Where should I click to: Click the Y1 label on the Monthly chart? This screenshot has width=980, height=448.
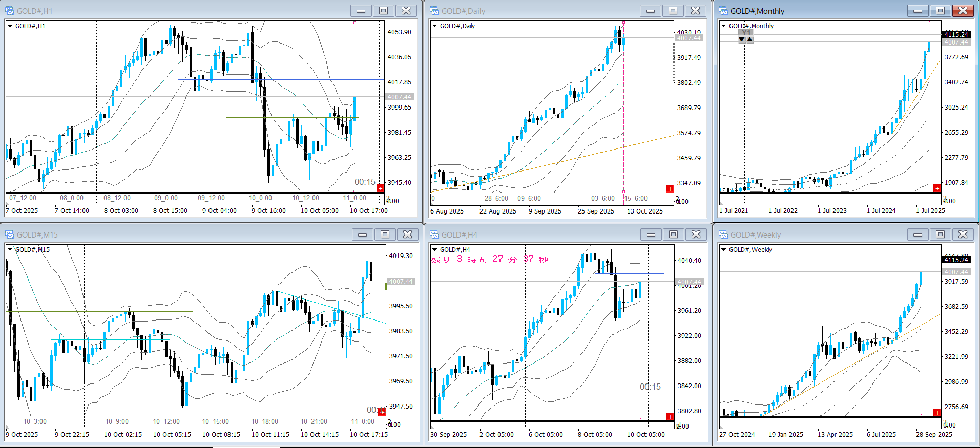[x=746, y=33]
